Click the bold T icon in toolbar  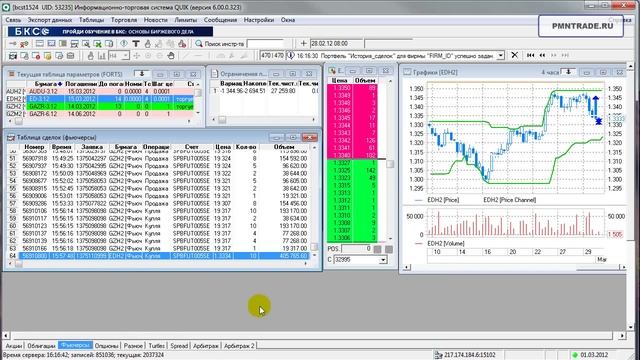136,43
